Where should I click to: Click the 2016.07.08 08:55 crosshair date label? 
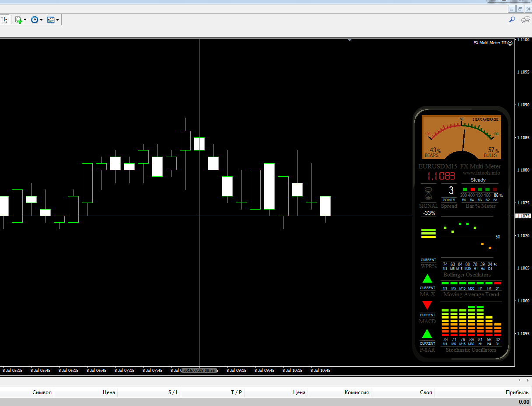pyautogui.click(x=199, y=370)
